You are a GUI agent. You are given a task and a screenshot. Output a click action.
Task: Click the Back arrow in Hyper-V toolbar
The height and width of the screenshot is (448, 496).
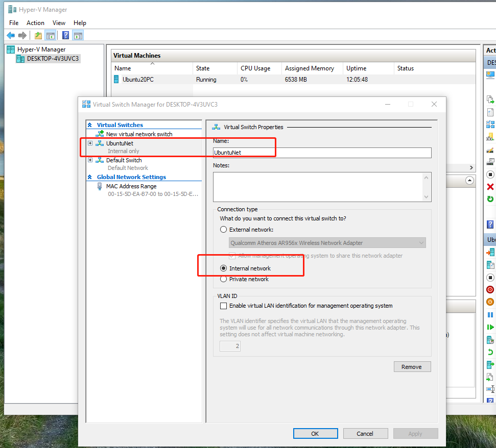coord(11,35)
